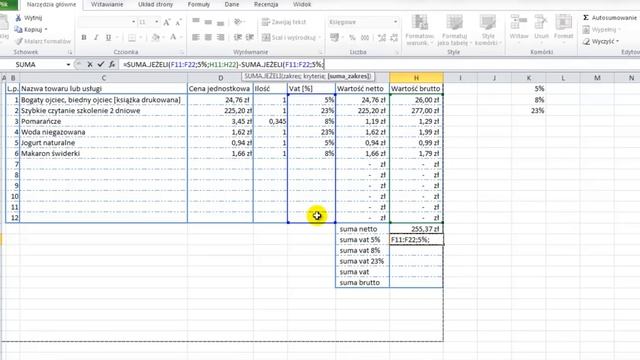Cancel formula entry with X icon
The height and width of the screenshot is (360, 640).
point(90,64)
